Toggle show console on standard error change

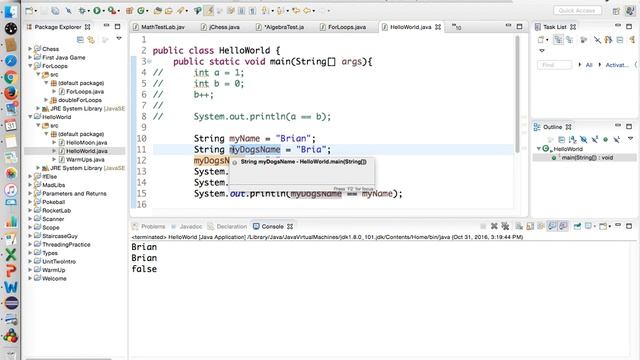click(x=563, y=226)
